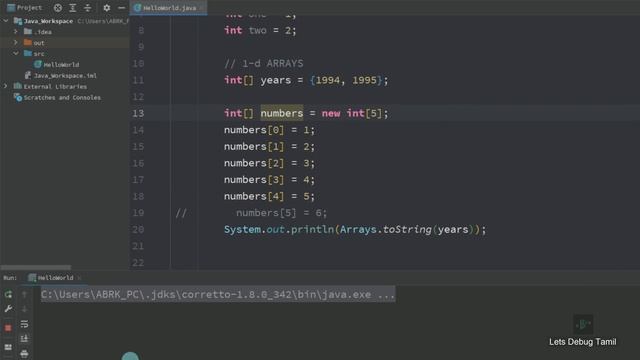This screenshot has width=640, height=360.
Task: Open the Project view dropdown
Action: (x=24, y=8)
